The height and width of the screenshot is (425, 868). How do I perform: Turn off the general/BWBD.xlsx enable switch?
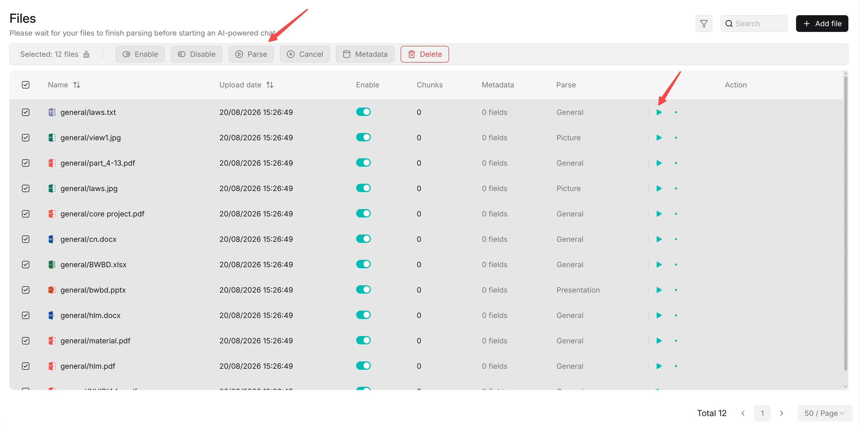363,264
